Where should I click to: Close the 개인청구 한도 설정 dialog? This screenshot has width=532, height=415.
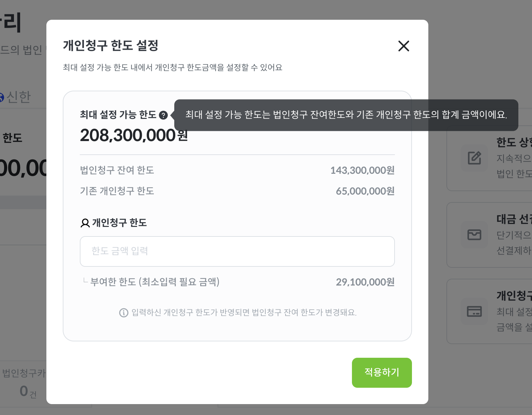pyautogui.click(x=403, y=46)
